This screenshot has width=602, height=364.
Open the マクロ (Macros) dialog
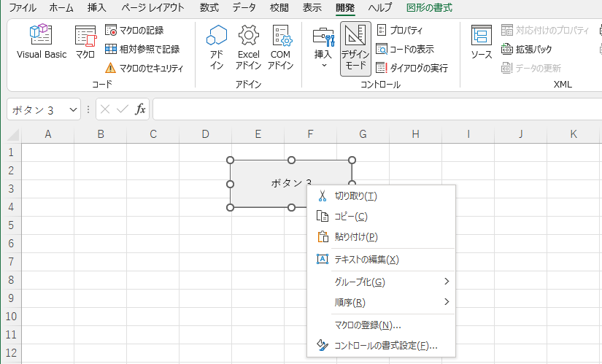pos(85,42)
